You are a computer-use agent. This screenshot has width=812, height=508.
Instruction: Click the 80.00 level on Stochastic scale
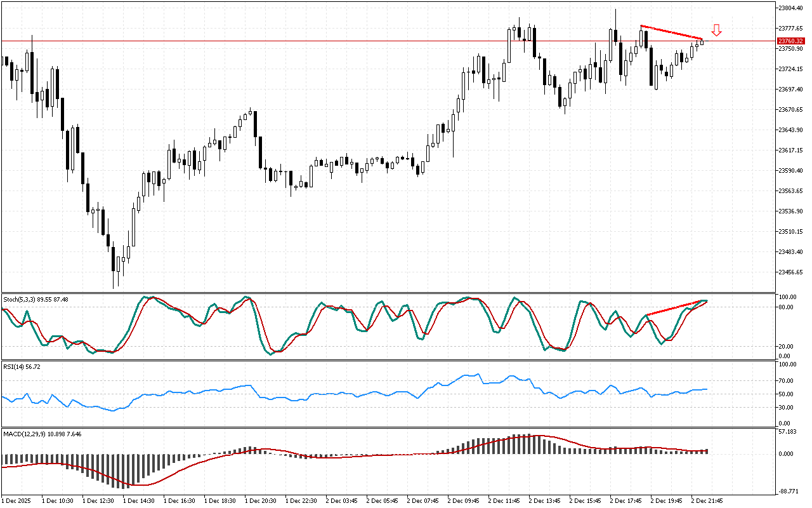point(787,307)
